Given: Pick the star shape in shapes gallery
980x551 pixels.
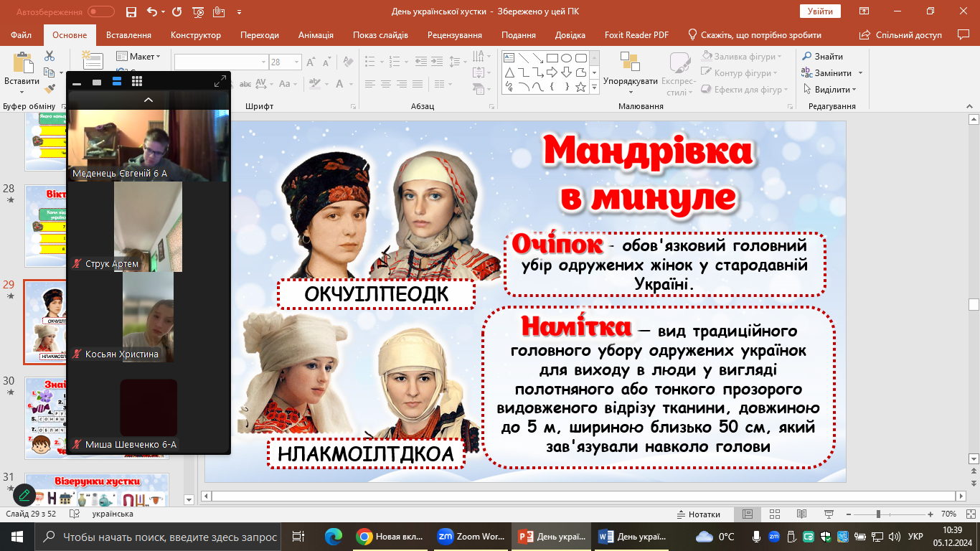Looking at the screenshot, I should tap(580, 88).
